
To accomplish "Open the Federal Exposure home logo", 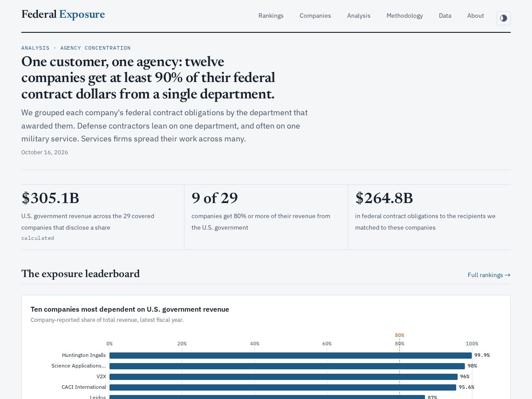I will 63,15.
